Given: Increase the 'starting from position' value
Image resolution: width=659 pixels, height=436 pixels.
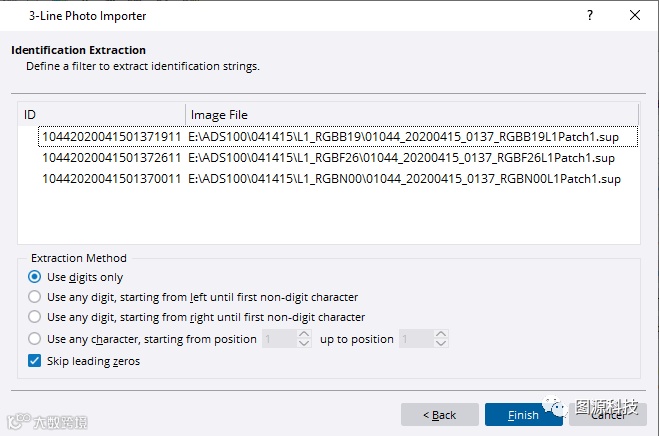Looking at the screenshot, I should click(x=305, y=334).
